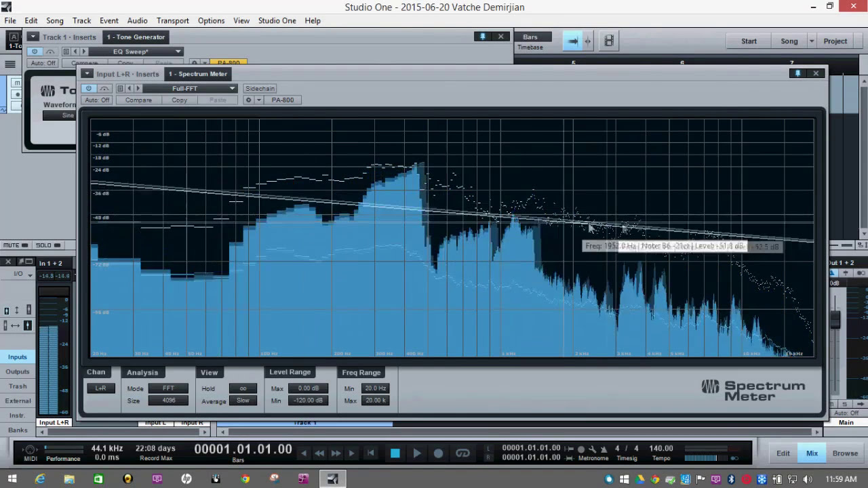
Task: Open Spectrum Meter preset list icon
Action: 120,88
